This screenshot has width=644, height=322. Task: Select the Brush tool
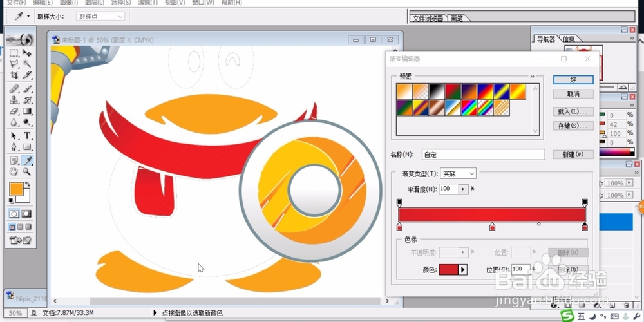tap(27, 89)
